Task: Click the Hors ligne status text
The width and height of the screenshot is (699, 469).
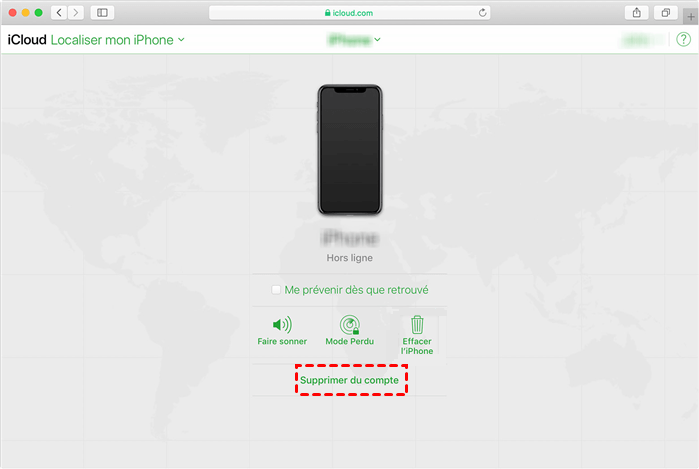Action: pos(350,258)
